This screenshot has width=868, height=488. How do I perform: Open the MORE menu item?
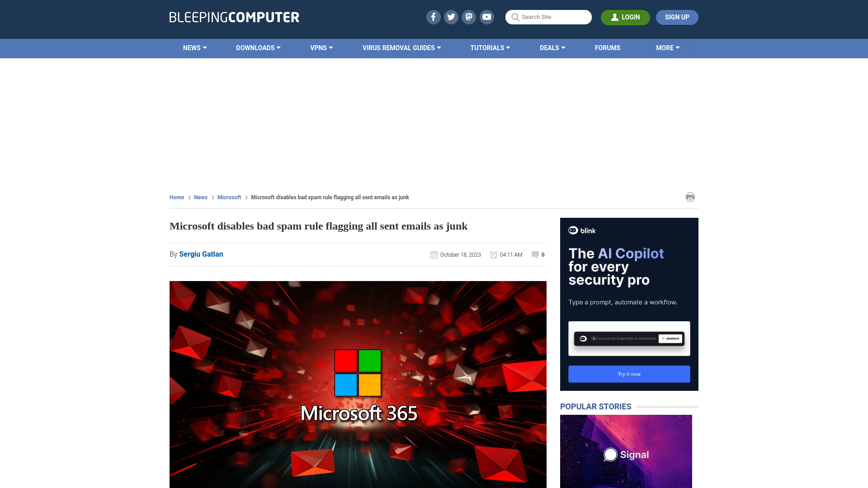point(668,47)
